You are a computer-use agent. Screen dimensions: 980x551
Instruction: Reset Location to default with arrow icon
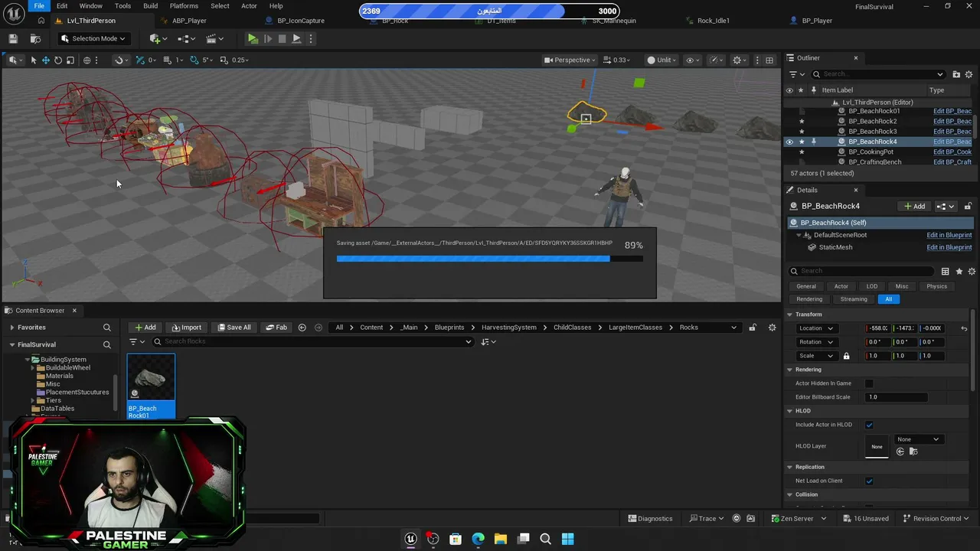[x=964, y=328]
